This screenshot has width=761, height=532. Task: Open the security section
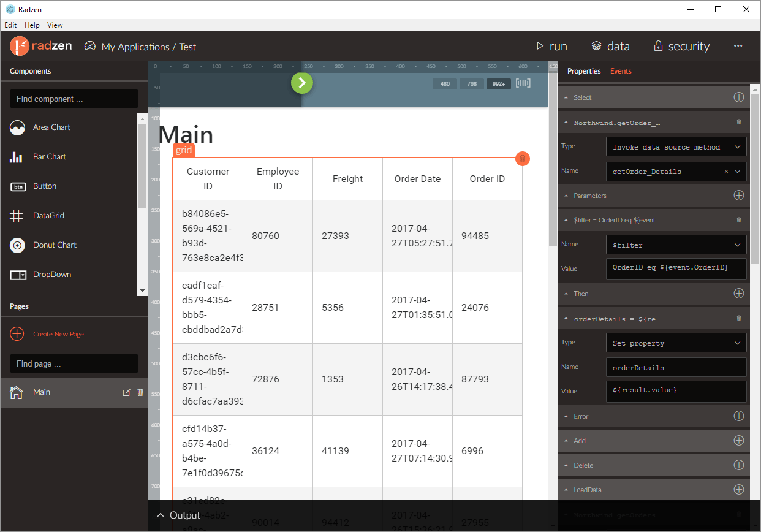click(x=681, y=46)
